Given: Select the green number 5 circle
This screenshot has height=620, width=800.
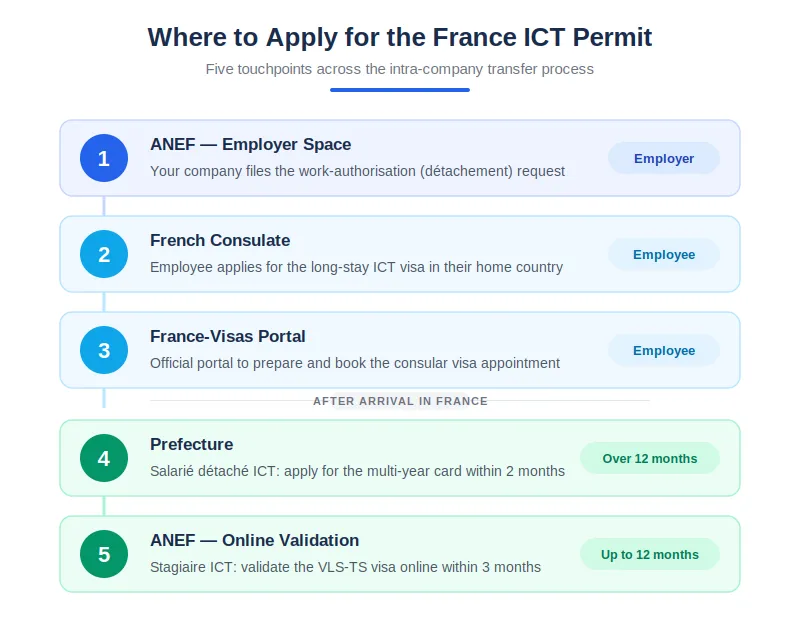Looking at the screenshot, I should click(104, 554).
